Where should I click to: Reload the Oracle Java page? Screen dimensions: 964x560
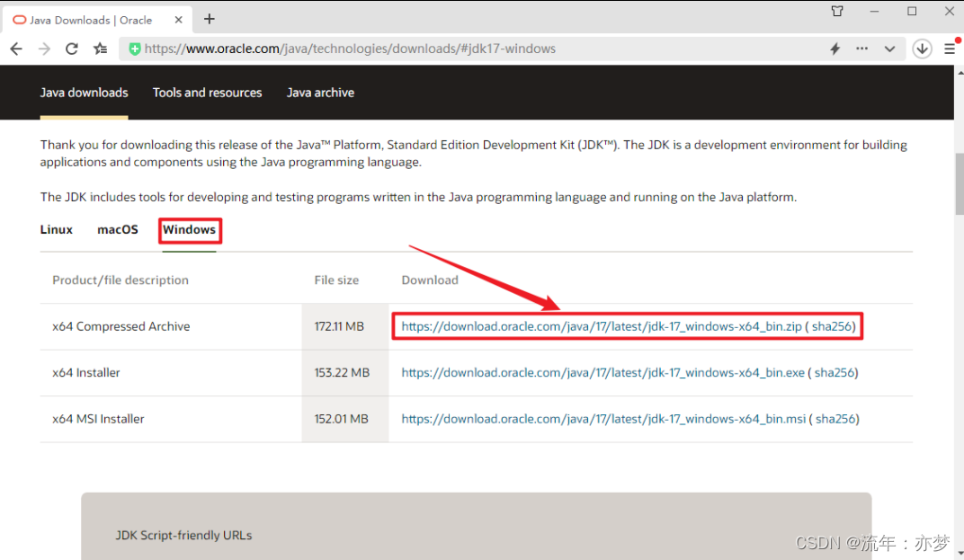point(71,49)
